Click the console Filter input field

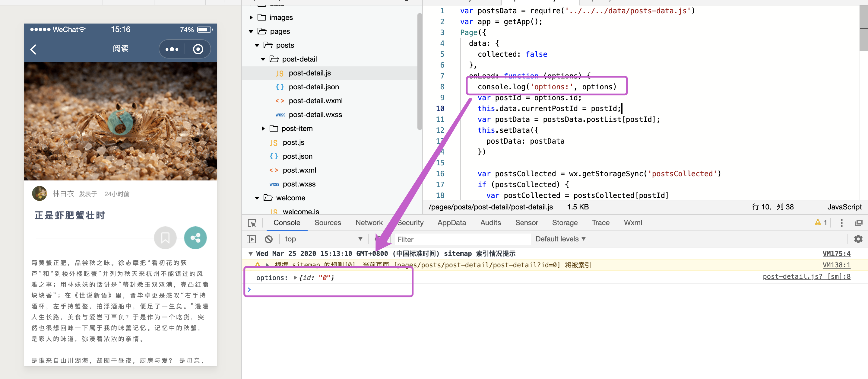tap(462, 239)
